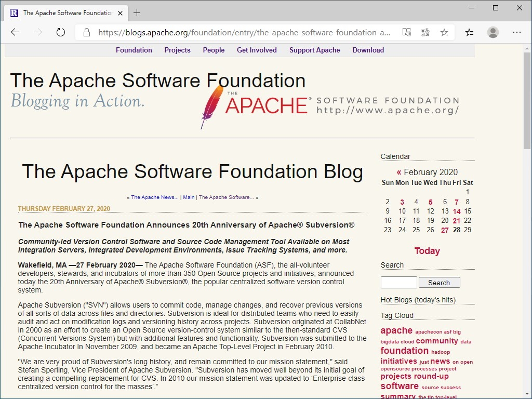Go back to the previous page
532x399 pixels.
click(x=15, y=32)
